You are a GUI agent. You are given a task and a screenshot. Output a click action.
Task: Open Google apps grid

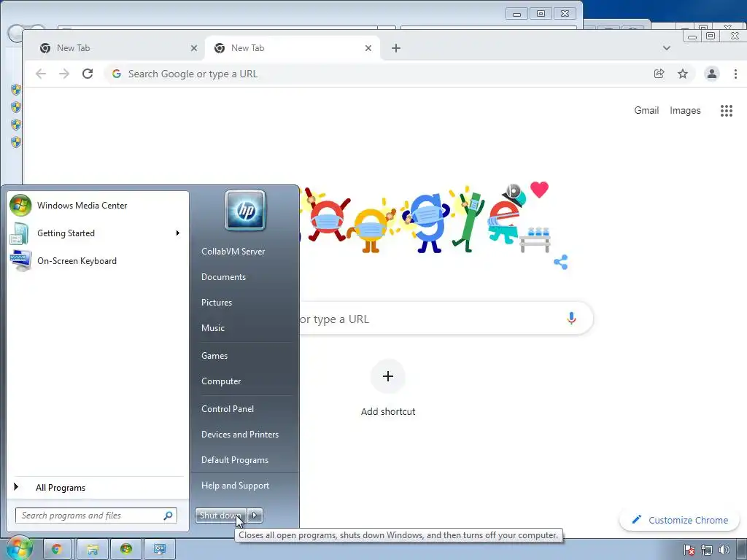[x=726, y=111]
